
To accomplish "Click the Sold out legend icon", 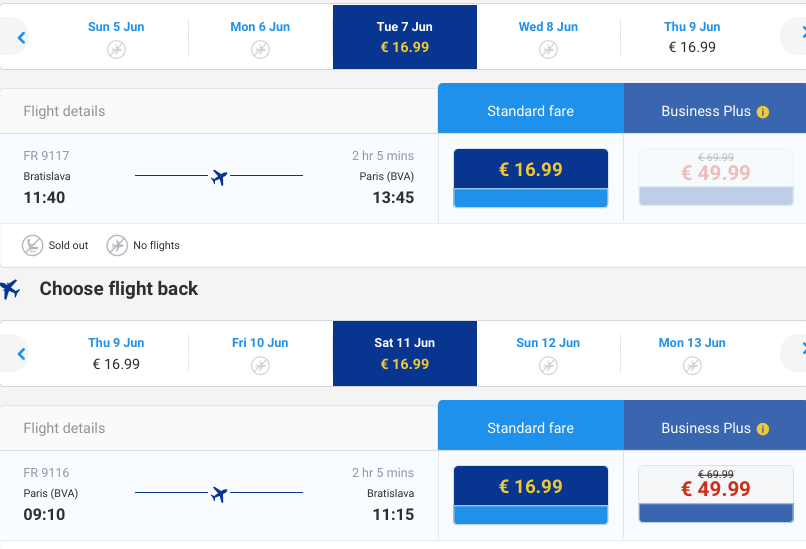I will coord(32,245).
